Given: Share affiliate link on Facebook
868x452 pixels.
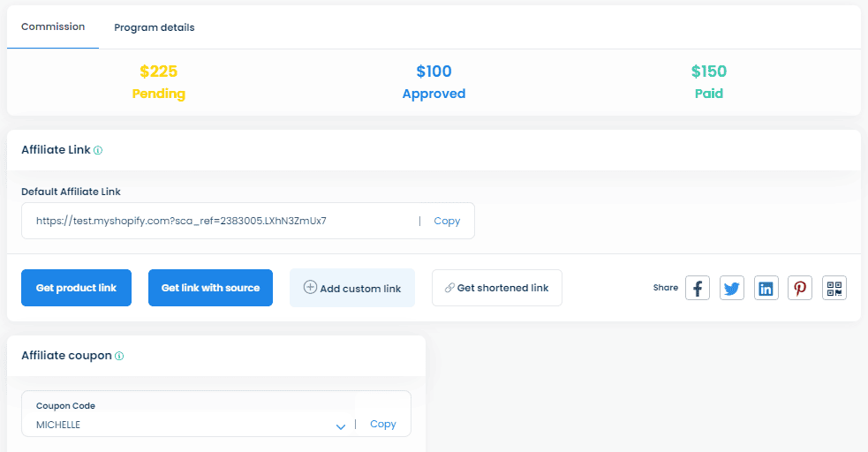Looking at the screenshot, I should point(698,288).
